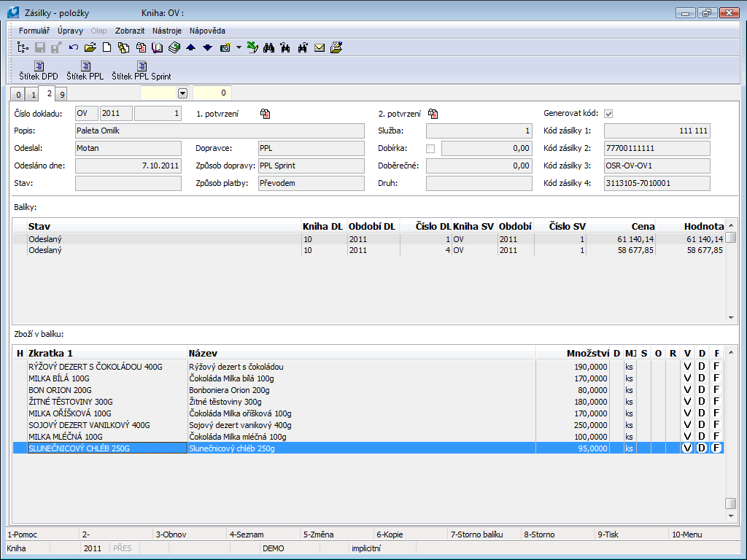Open the Nástroje menu
The image size is (747, 560).
[x=167, y=31]
